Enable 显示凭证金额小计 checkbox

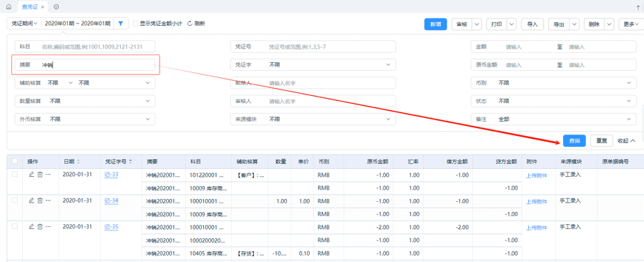coord(135,24)
